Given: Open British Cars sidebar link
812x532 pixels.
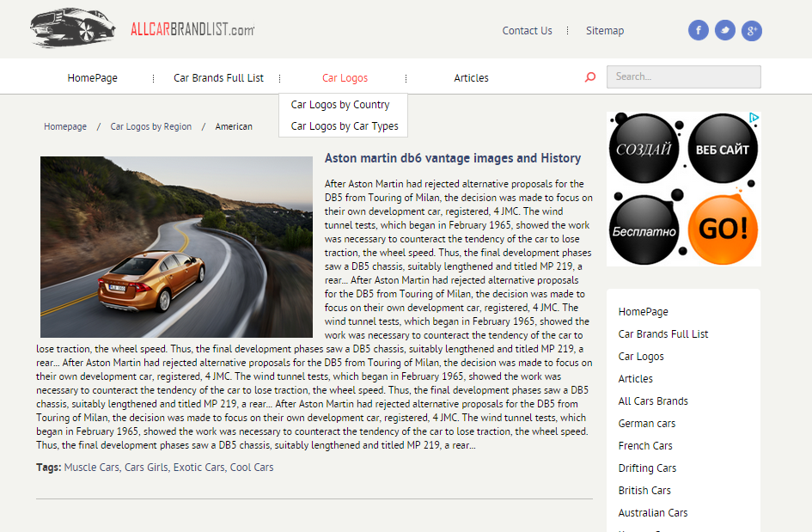Looking at the screenshot, I should pyautogui.click(x=644, y=490).
